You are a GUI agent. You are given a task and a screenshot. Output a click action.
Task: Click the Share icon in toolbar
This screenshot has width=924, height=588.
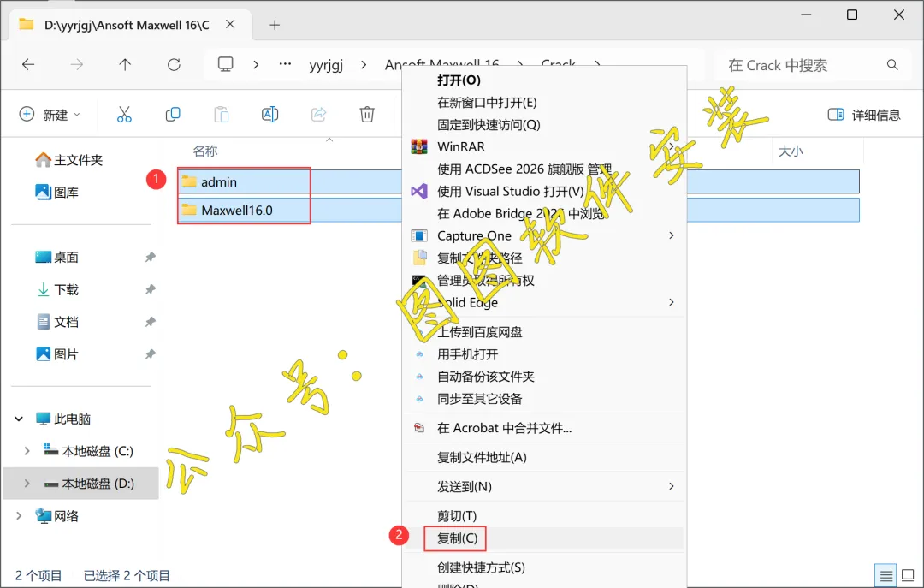pos(319,115)
